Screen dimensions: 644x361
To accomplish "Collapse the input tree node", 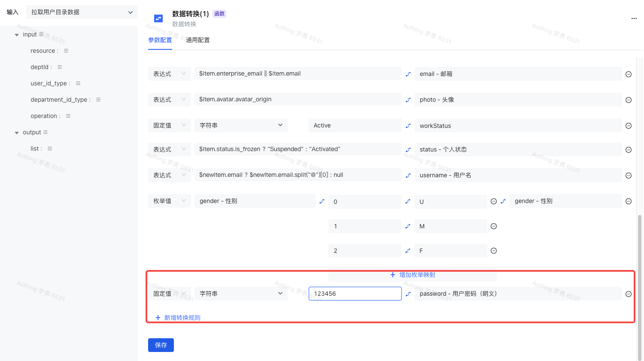I will coord(17,35).
